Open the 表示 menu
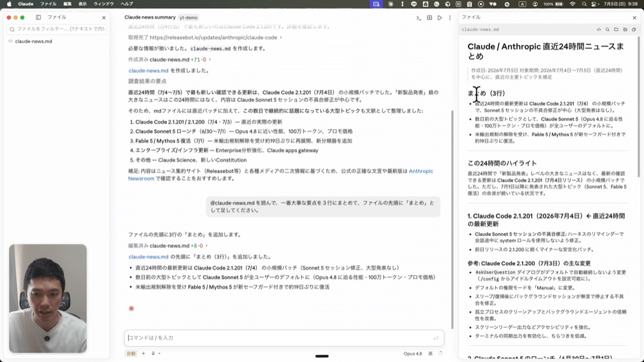644x362 pixels. 82,4
